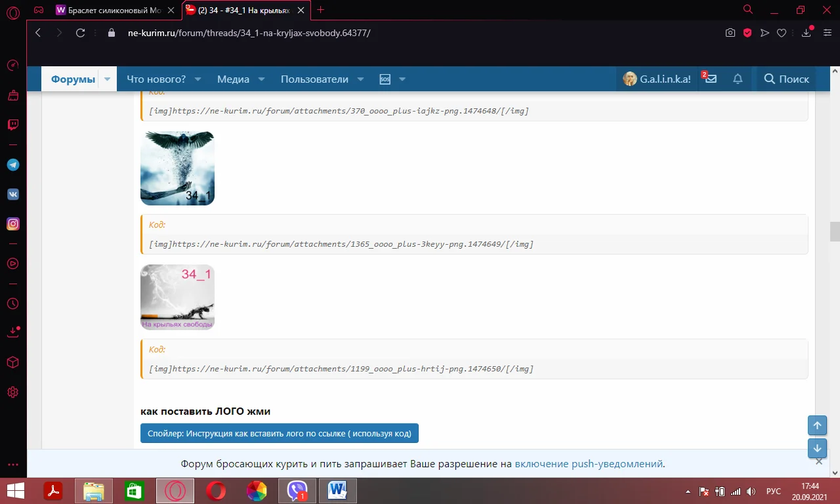This screenshot has width=840, height=504.
Task: Open Extensions cube icon in sidebar
Action: (12, 362)
